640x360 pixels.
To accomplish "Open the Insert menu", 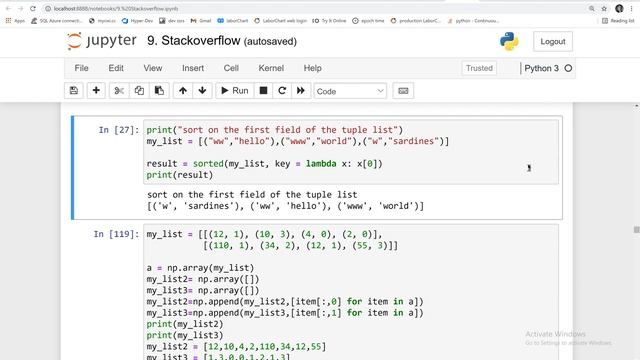I will 193,68.
